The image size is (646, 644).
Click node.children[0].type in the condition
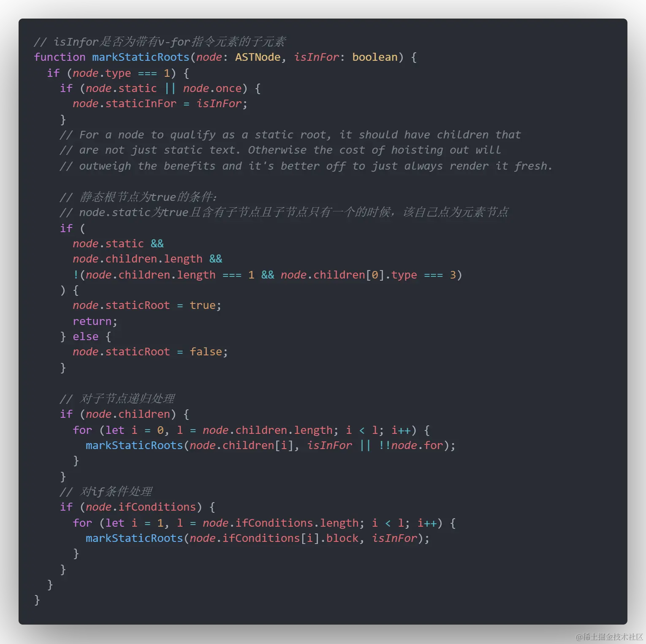point(349,275)
